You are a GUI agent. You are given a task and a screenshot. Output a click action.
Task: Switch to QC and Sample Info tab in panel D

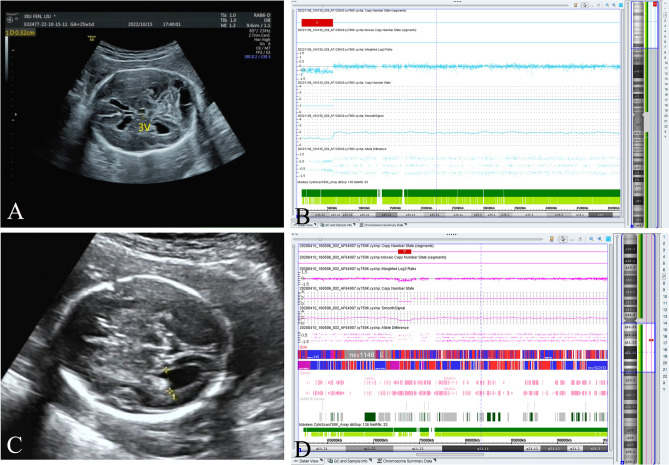click(353, 461)
